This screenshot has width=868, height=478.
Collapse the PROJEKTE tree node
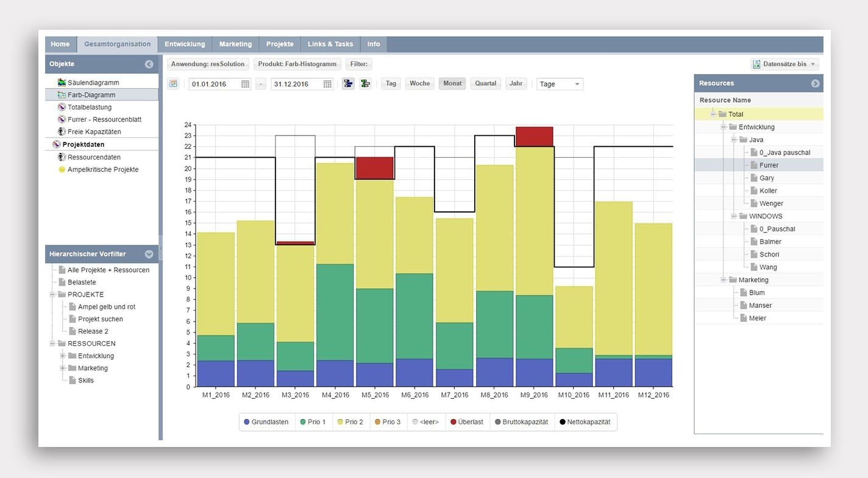(53, 295)
